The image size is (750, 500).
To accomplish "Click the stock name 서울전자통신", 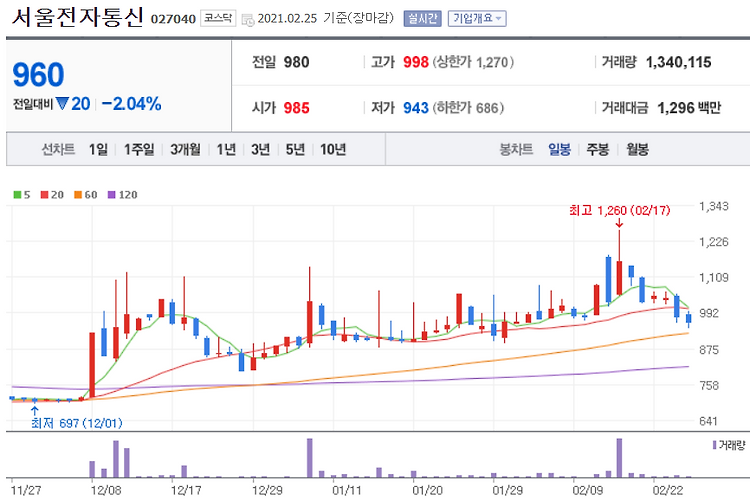I will [x=77, y=17].
